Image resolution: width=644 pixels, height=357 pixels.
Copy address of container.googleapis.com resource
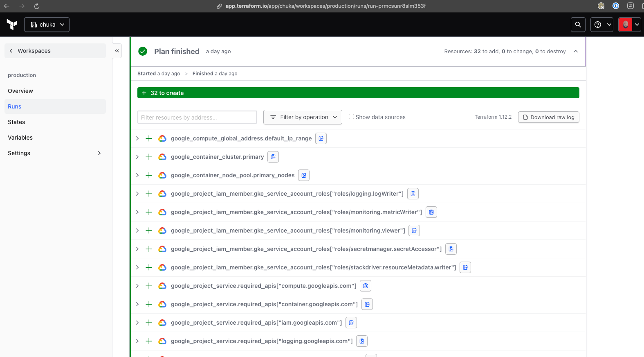pos(367,304)
